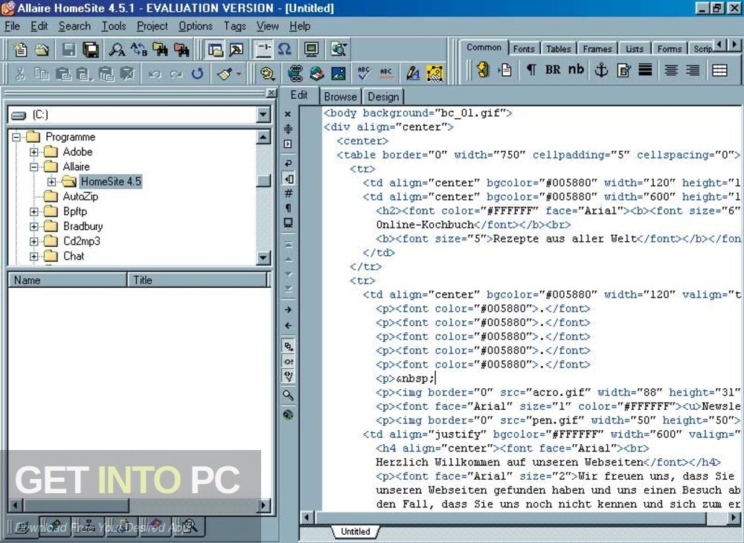Screen dimensions: 744x543
Task: Select the AutoZip folder
Action: pyautogui.click(x=80, y=197)
